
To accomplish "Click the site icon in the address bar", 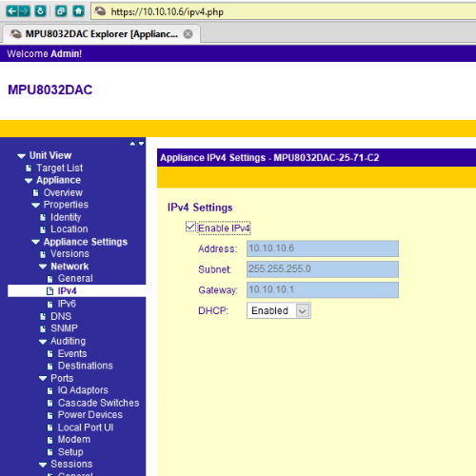I will pos(101,11).
